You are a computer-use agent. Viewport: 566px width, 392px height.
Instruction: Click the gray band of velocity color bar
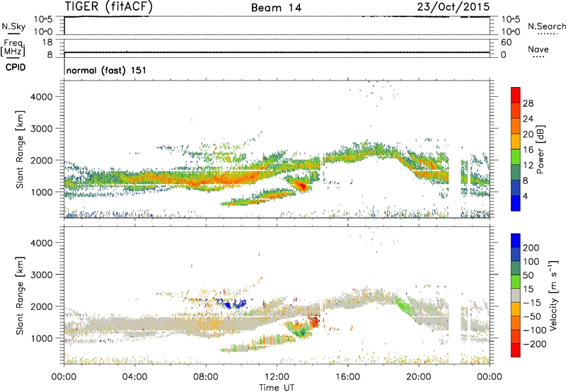[x=516, y=295]
